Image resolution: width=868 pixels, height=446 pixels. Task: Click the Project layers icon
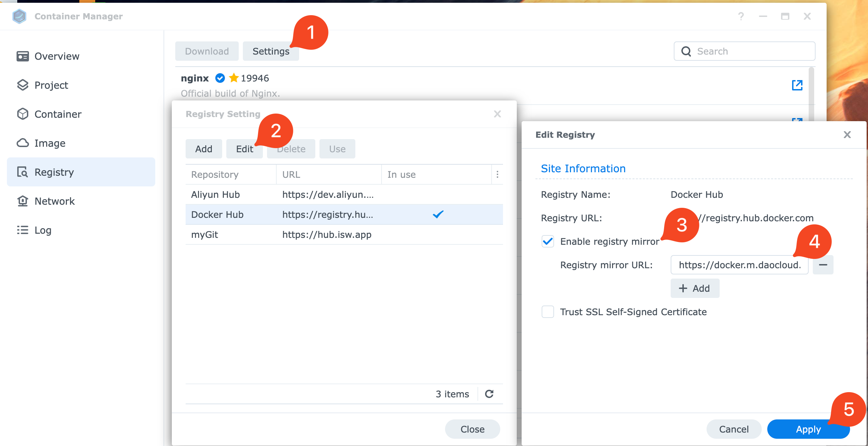tap(23, 85)
